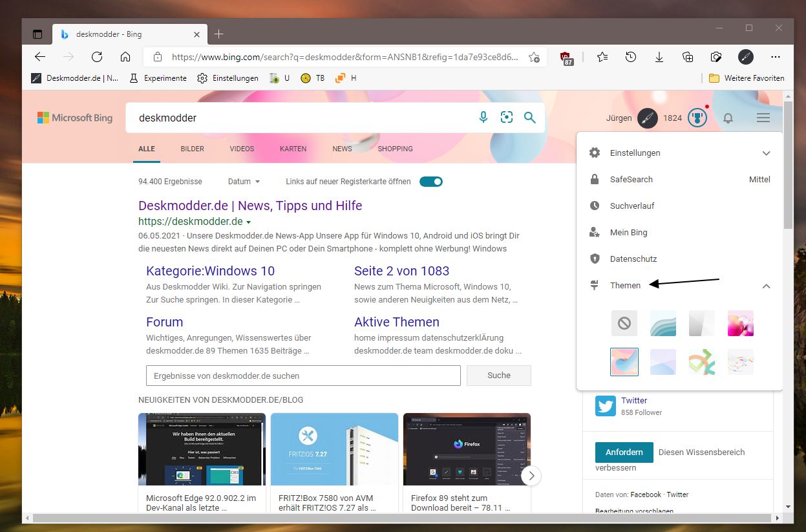Click the Anfordern button

624,452
